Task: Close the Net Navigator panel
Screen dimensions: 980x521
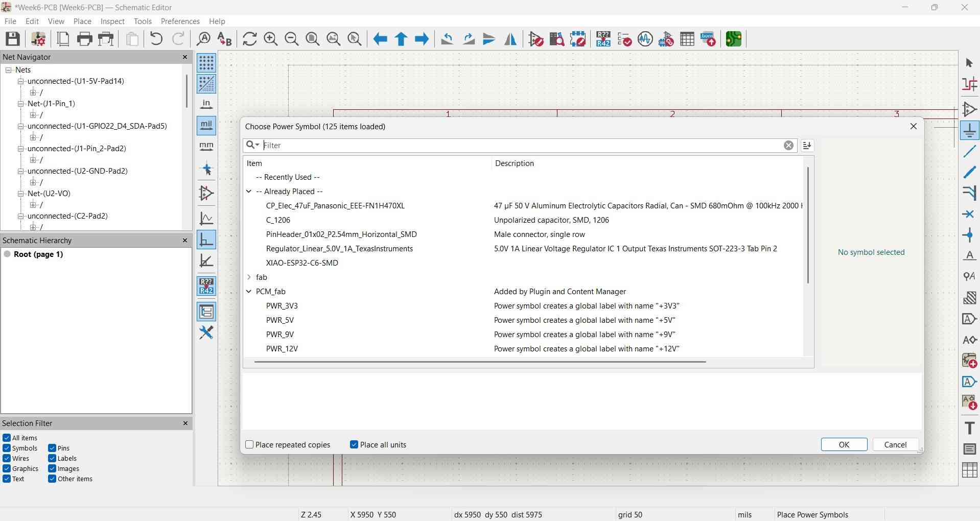Action: [185, 57]
